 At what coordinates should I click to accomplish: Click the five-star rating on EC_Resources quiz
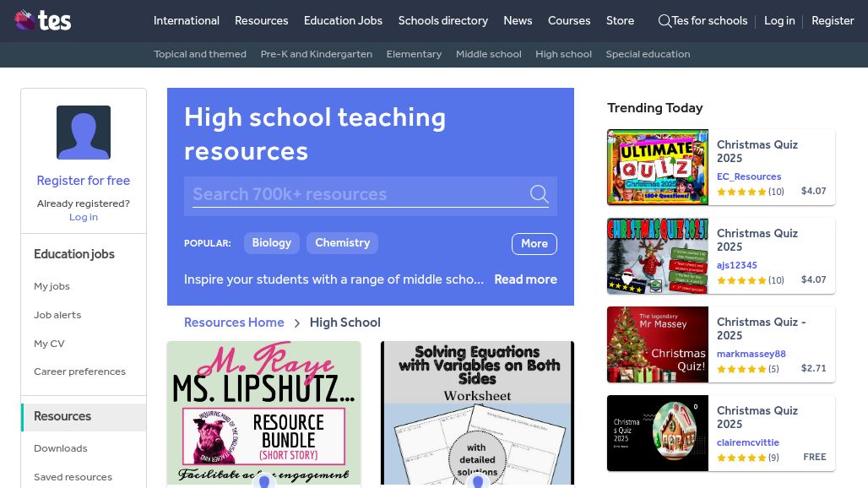[741, 192]
